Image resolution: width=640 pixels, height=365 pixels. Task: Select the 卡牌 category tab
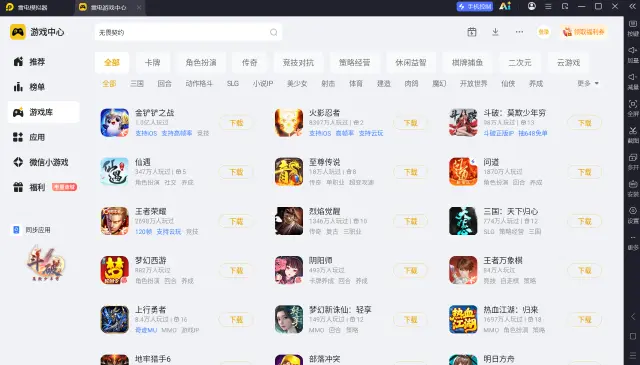pyautogui.click(x=153, y=62)
